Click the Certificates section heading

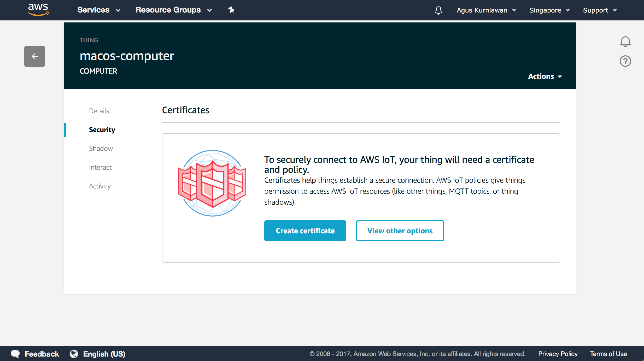186,110
